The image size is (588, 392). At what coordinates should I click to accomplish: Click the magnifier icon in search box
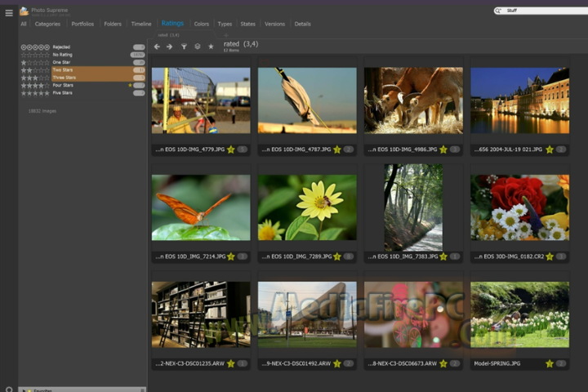pyautogui.click(x=498, y=11)
